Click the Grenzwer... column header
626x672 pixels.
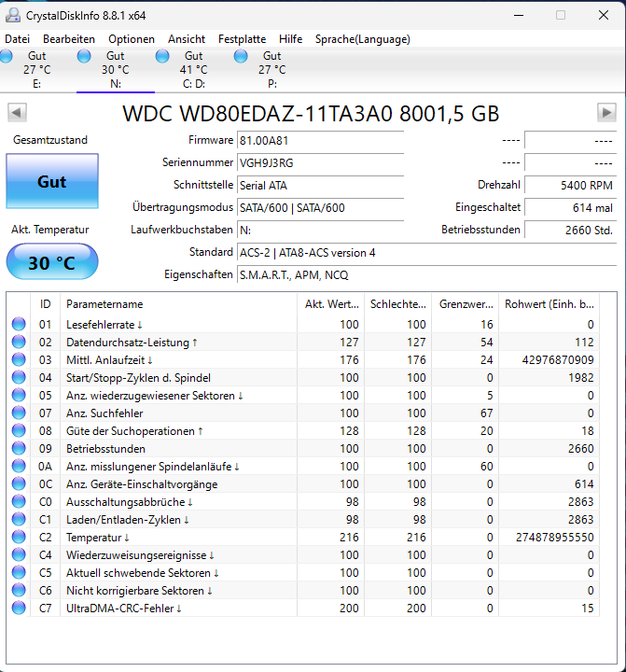pyautogui.click(x=466, y=304)
